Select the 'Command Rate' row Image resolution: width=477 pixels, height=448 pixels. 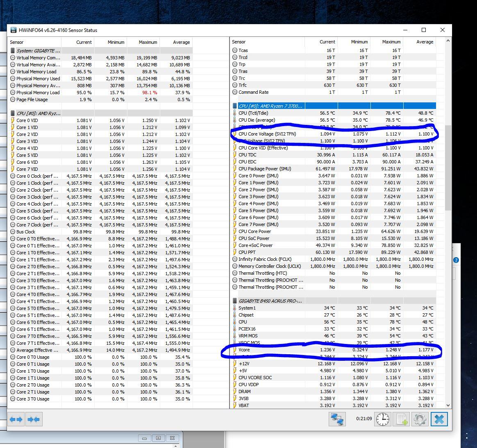tap(334, 92)
